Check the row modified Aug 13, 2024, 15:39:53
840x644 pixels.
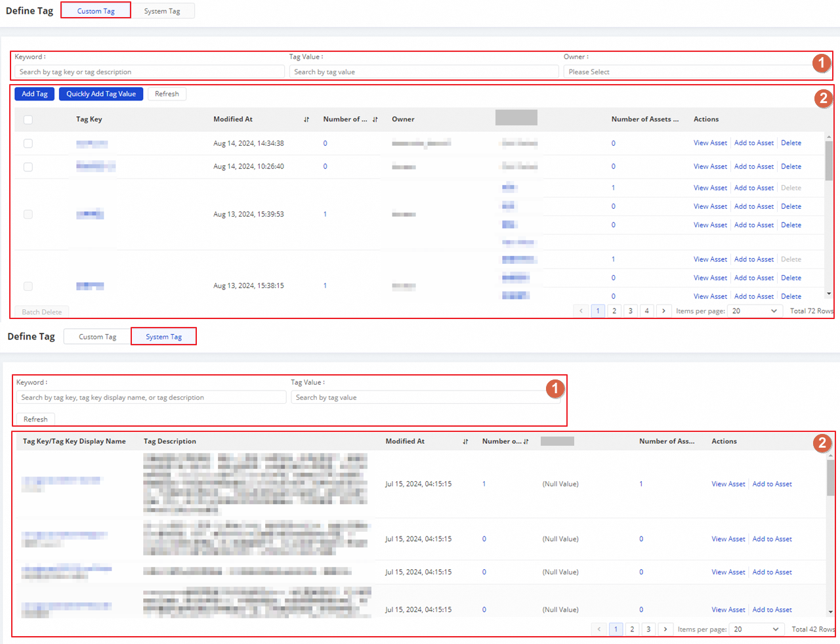click(28, 214)
